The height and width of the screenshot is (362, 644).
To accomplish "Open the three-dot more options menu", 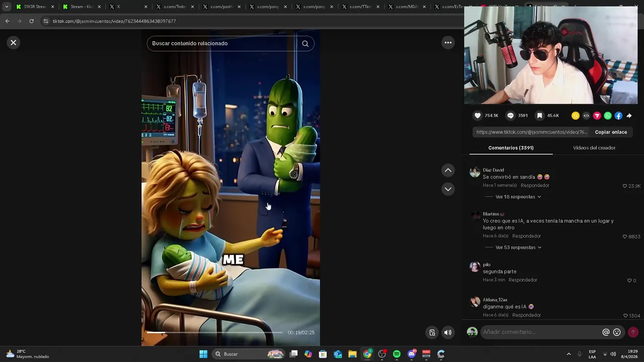I will pyautogui.click(x=448, y=43).
